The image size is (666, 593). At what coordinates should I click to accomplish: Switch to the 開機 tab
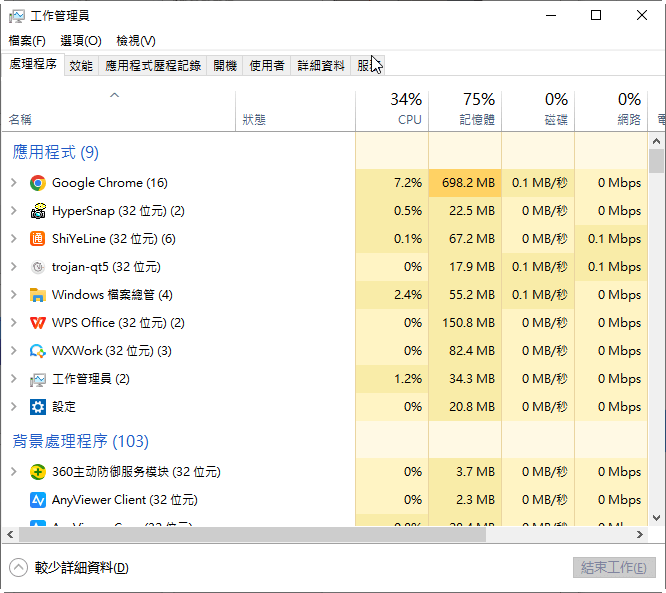(x=225, y=66)
